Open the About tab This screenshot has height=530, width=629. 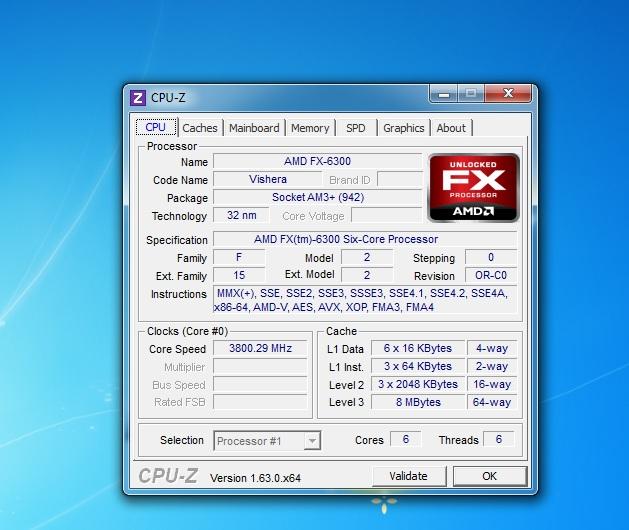pos(451,128)
